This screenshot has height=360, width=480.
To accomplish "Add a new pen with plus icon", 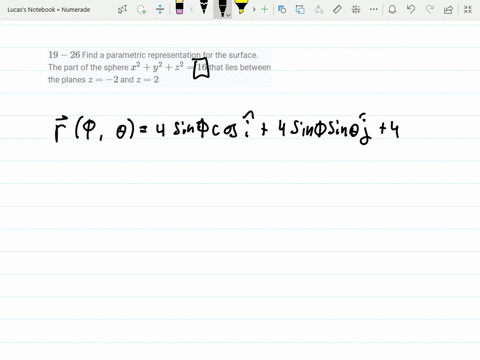I will (264, 9).
